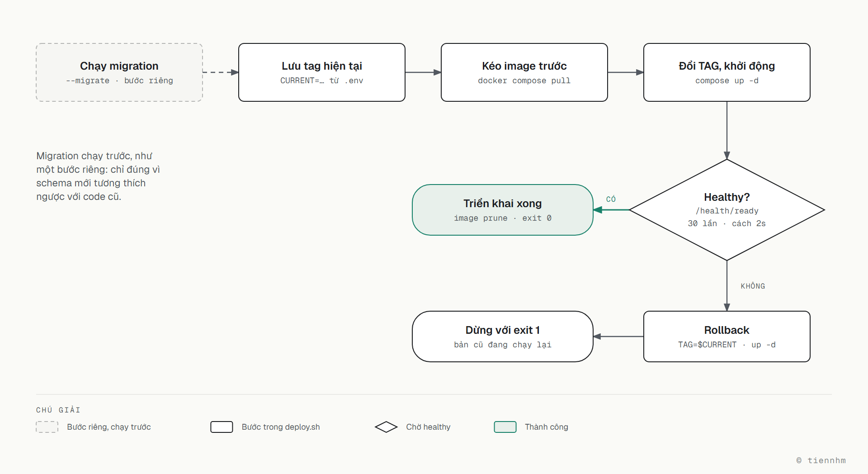Image resolution: width=868 pixels, height=474 pixels.
Task: Click the 'KHÔNG' branch label
Action: click(753, 286)
